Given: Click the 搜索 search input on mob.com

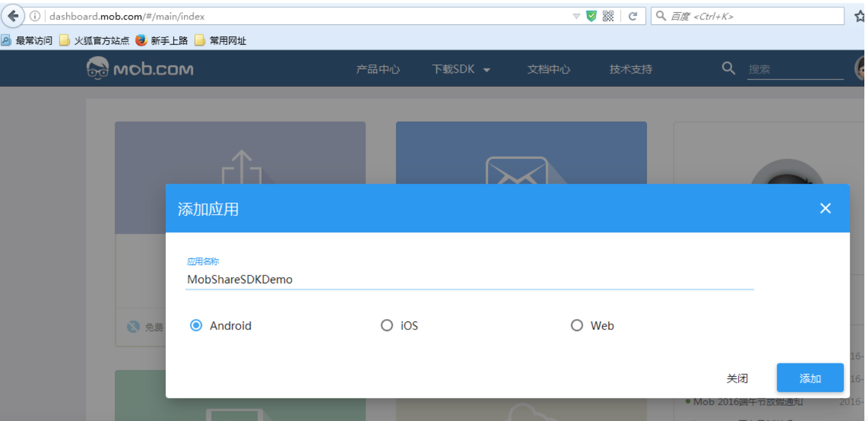Looking at the screenshot, I should coord(795,69).
